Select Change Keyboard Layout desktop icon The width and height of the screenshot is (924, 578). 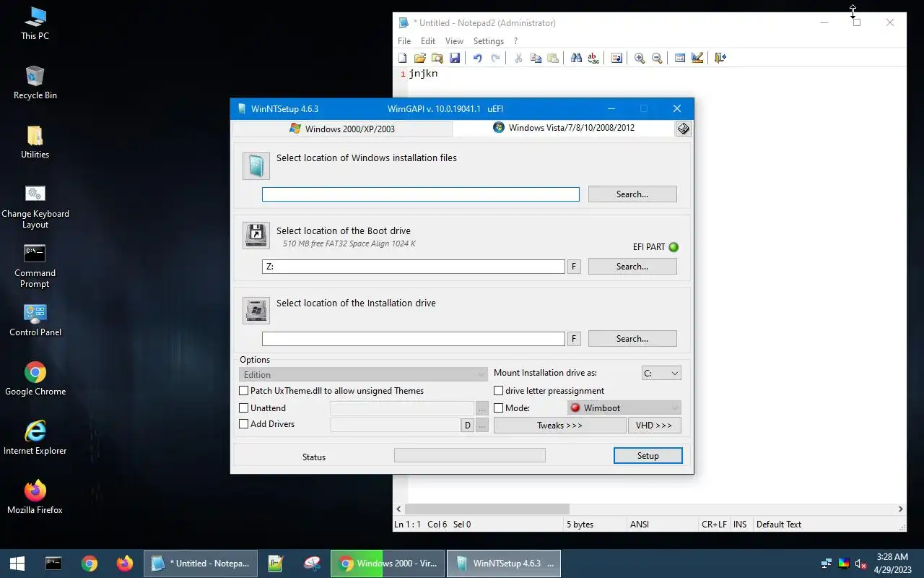pyautogui.click(x=35, y=207)
